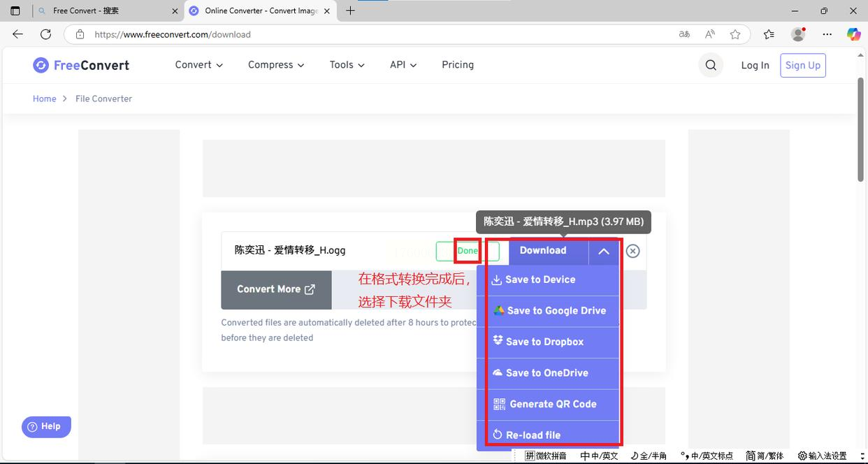Select Generate QR Code option
Image resolution: width=868 pixels, height=464 pixels.
point(549,404)
